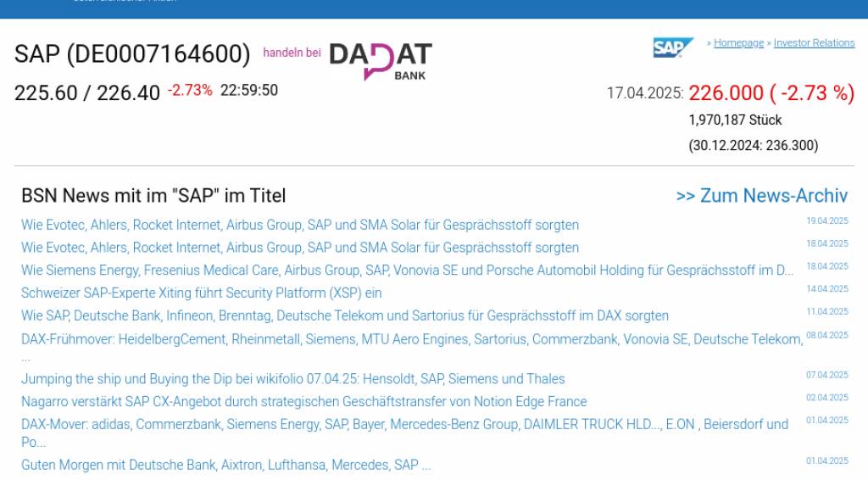
Task: Click the red 226.000 closing price
Action: [726, 93]
